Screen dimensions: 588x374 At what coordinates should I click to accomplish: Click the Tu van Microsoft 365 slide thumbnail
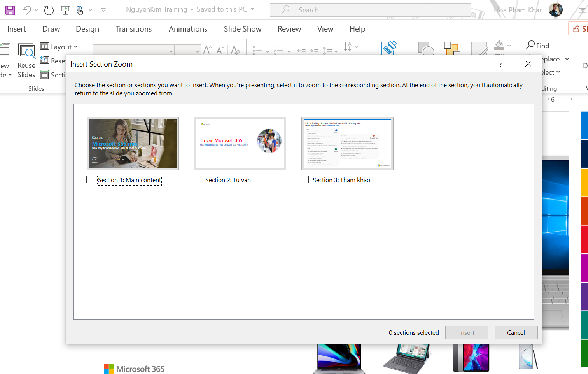[x=240, y=144]
